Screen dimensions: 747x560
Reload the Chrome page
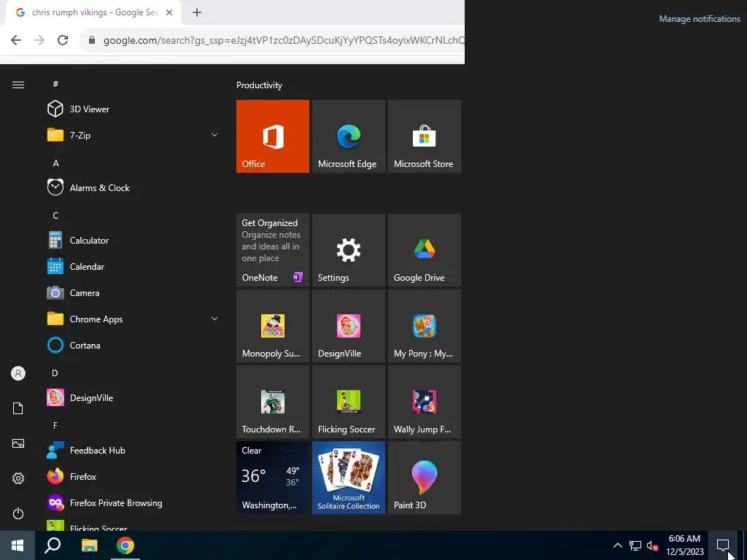point(63,40)
